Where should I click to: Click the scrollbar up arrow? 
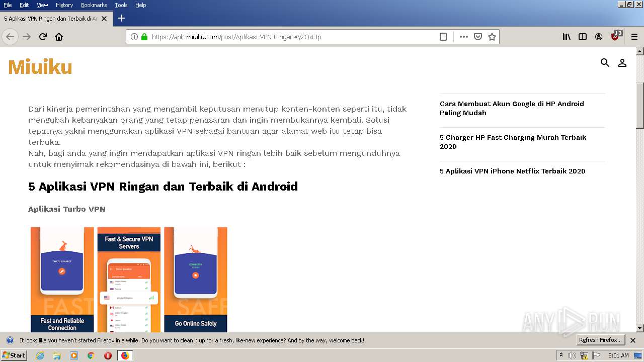click(x=640, y=51)
